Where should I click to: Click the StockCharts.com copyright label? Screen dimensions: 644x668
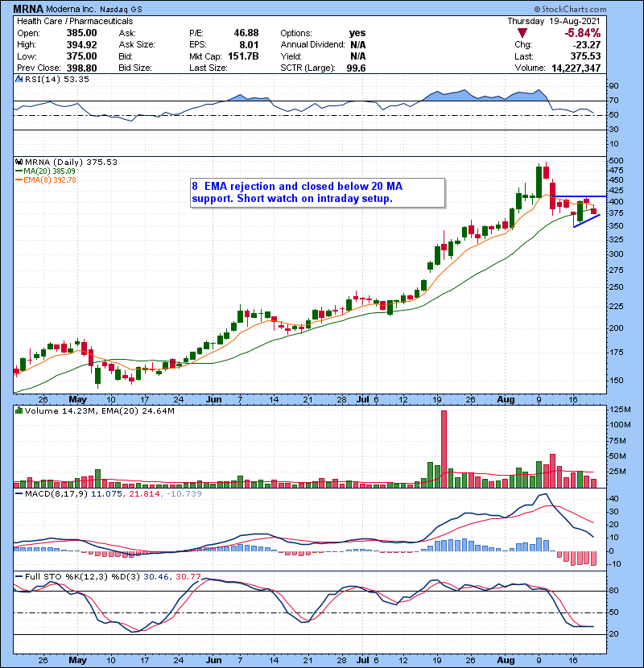point(570,9)
